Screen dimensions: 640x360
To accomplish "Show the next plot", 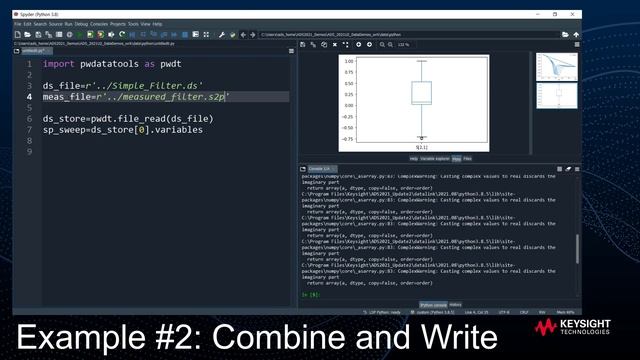I will (x=369, y=44).
